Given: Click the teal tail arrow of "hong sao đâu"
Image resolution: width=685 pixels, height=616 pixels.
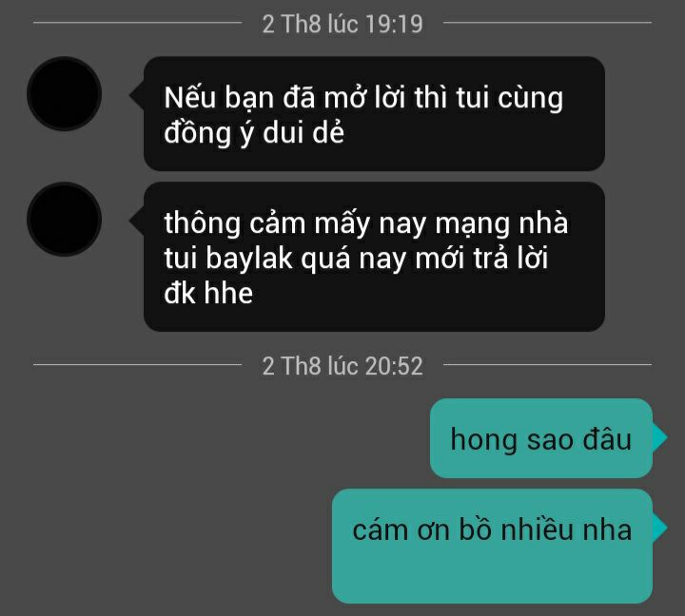Looking at the screenshot, I should coord(659,437).
